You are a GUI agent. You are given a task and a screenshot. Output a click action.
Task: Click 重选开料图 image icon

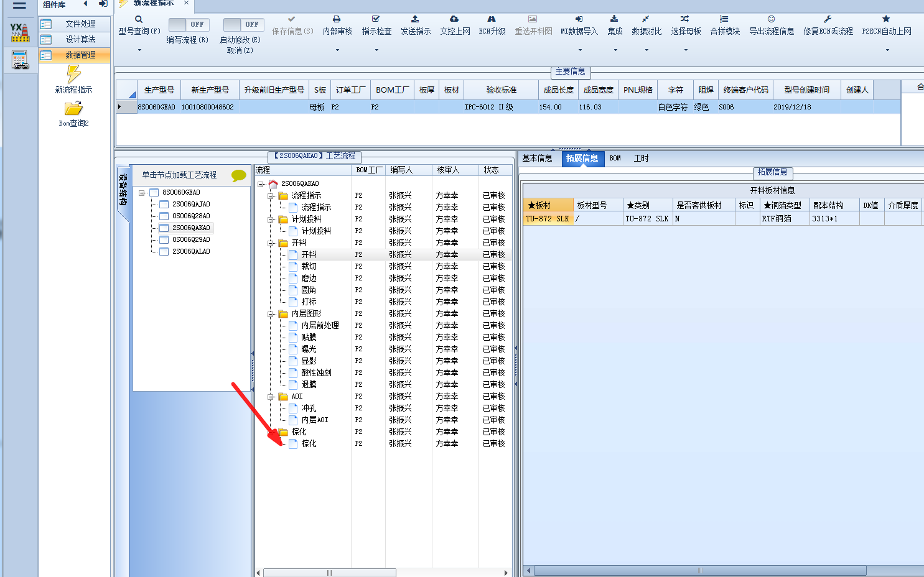(533, 19)
